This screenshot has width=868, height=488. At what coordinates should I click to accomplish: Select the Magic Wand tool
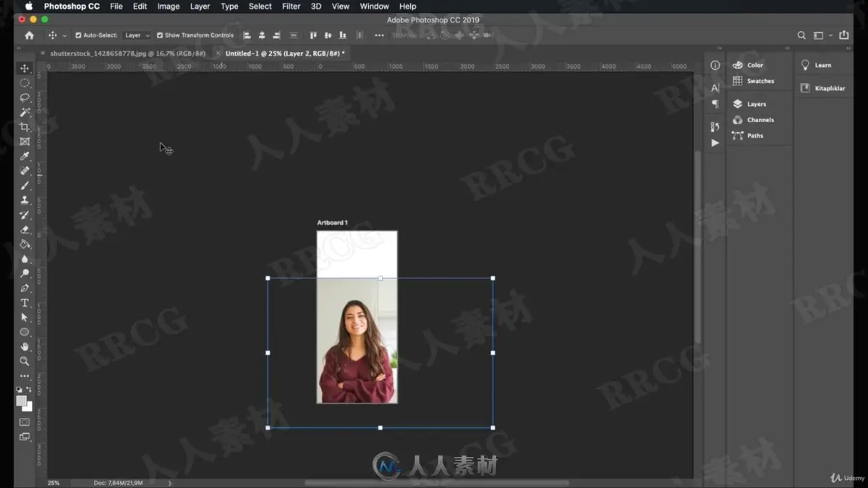click(x=25, y=112)
